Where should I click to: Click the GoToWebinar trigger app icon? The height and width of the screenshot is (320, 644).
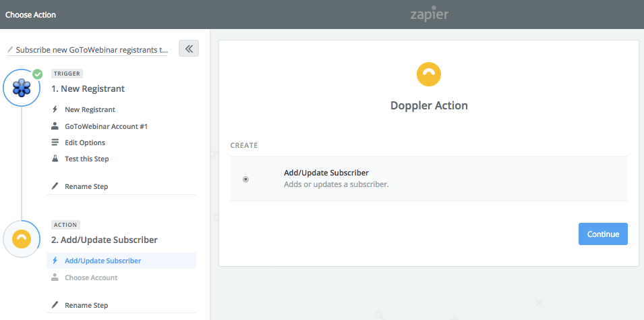(x=22, y=88)
